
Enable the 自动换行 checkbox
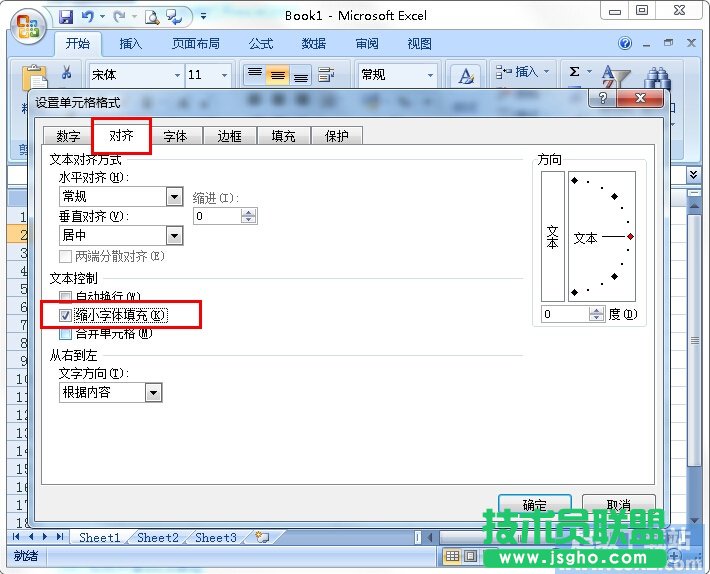tap(66, 297)
